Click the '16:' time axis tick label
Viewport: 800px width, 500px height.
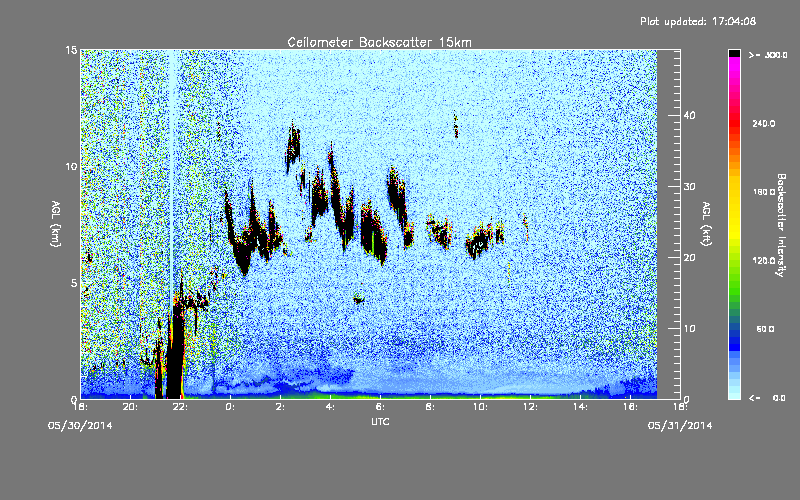point(630,407)
